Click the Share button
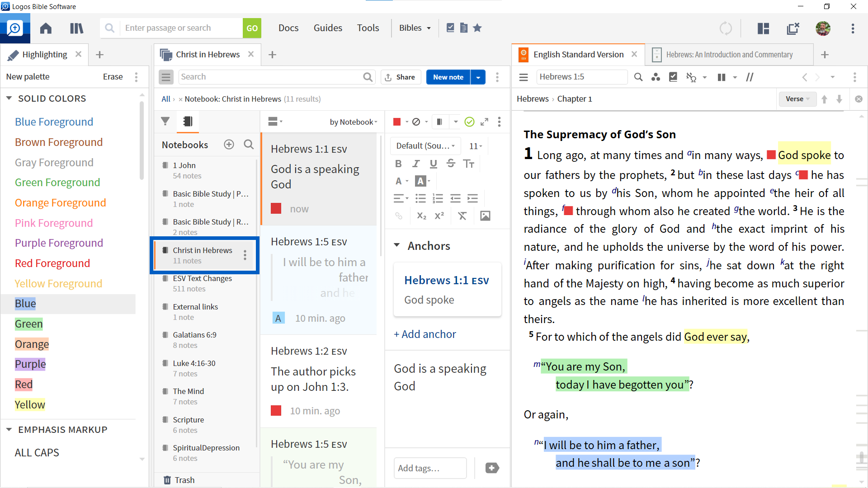The height and width of the screenshot is (488, 868). [x=401, y=77]
